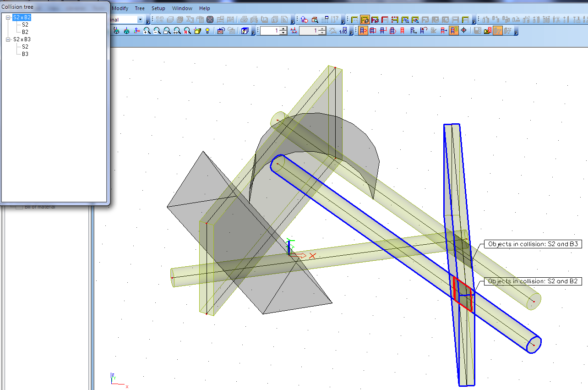588x390 pixels.
Task: Click the yellow 3D box icon
Action: pos(197,31)
